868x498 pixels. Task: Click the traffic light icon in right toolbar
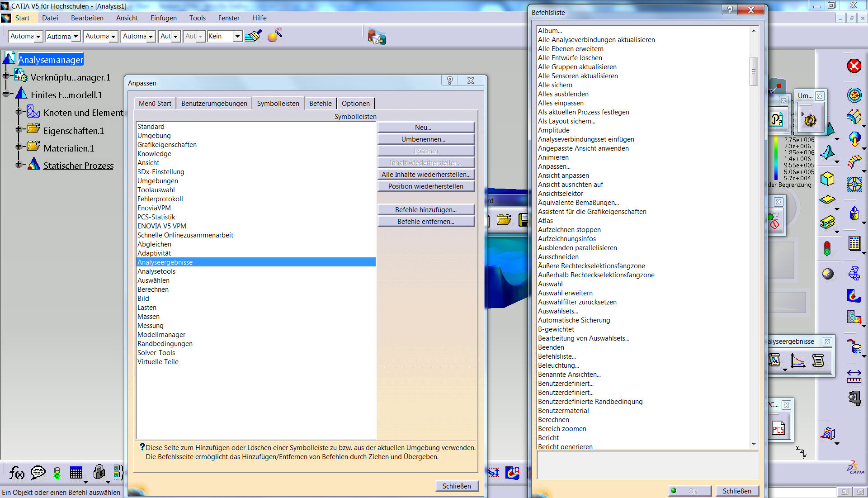[827, 248]
